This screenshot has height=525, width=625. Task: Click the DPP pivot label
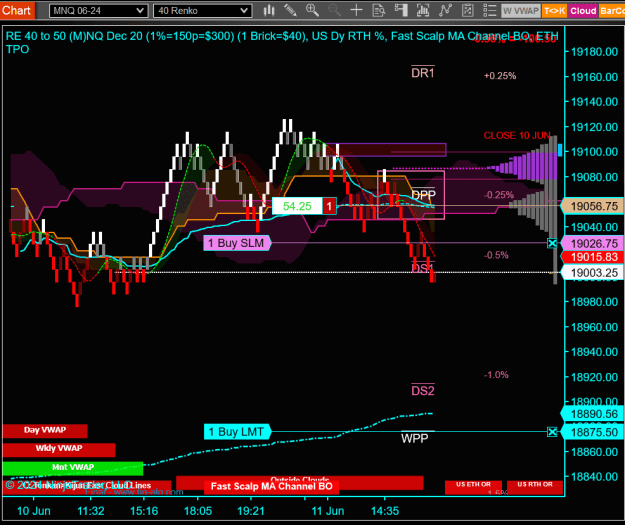point(423,195)
